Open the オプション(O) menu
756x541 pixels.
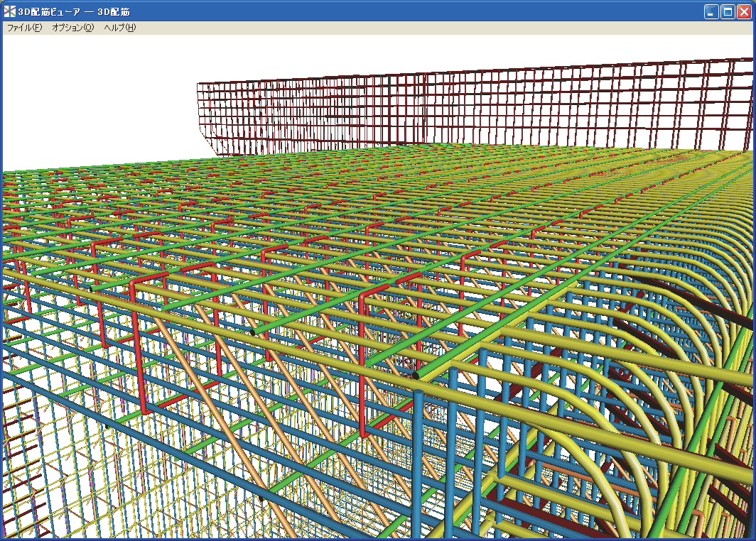[x=72, y=28]
